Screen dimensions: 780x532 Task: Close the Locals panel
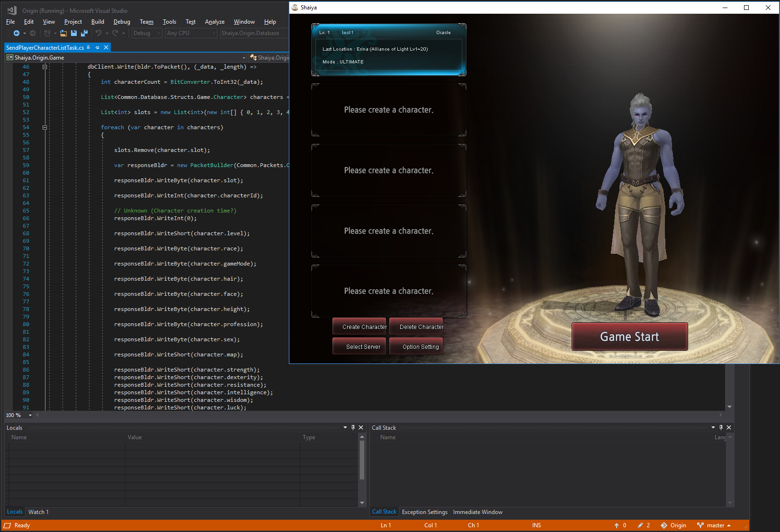[x=361, y=427]
